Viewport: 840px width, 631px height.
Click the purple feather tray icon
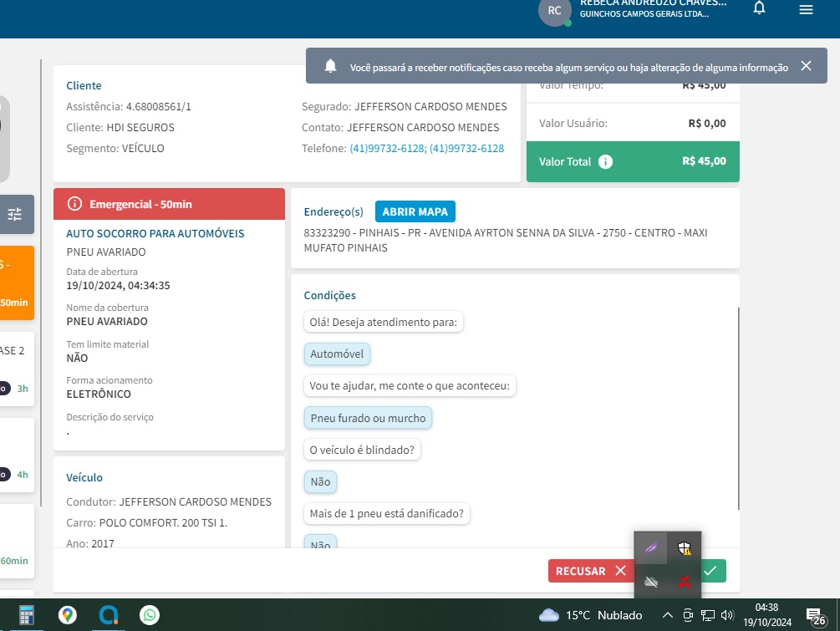[651, 548]
